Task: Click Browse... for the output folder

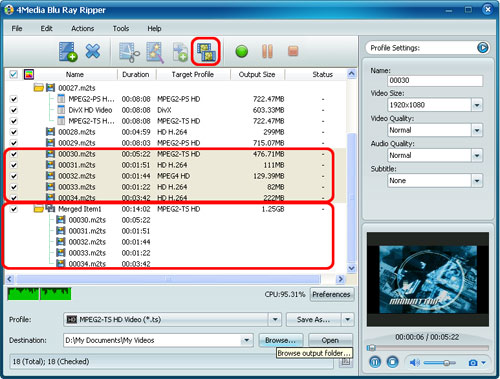Action: pos(280,340)
